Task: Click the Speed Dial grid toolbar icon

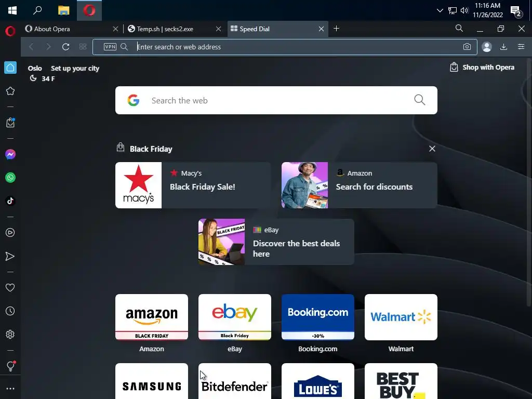Action: click(83, 47)
